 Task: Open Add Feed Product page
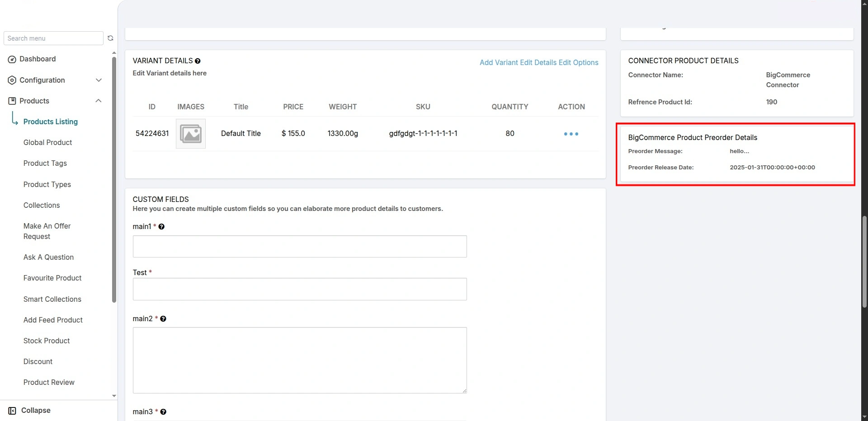coord(53,320)
